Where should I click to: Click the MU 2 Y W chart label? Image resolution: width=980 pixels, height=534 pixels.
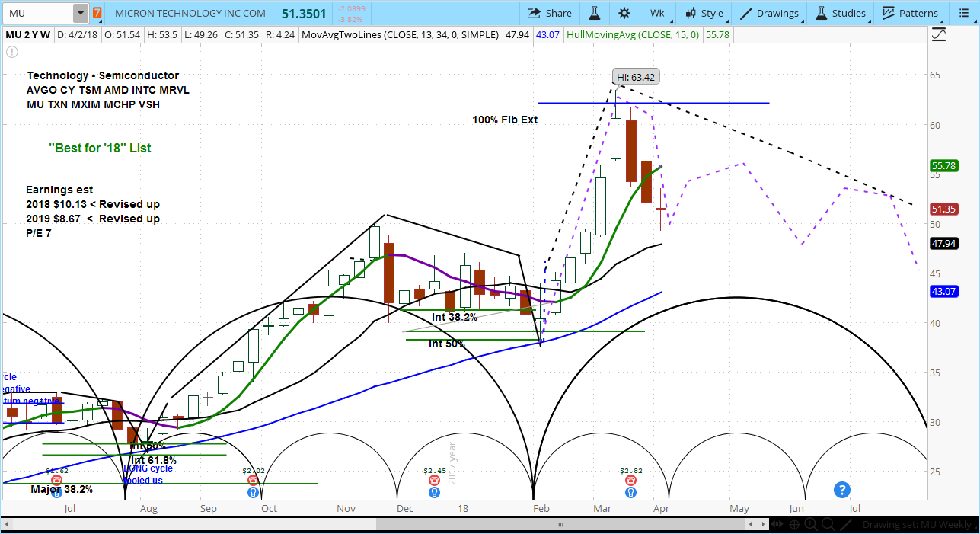click(27, 34)
